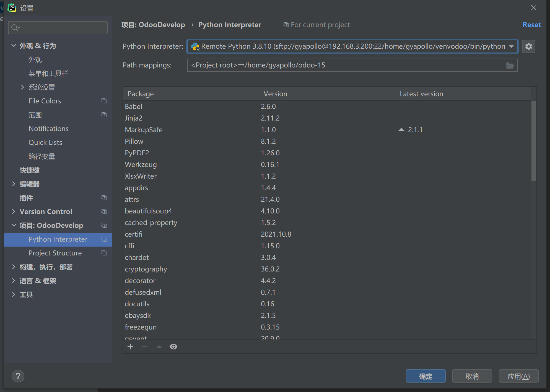Sort by the Package column header
This screenshot has width=550, height=392.
tap(191, 94)
